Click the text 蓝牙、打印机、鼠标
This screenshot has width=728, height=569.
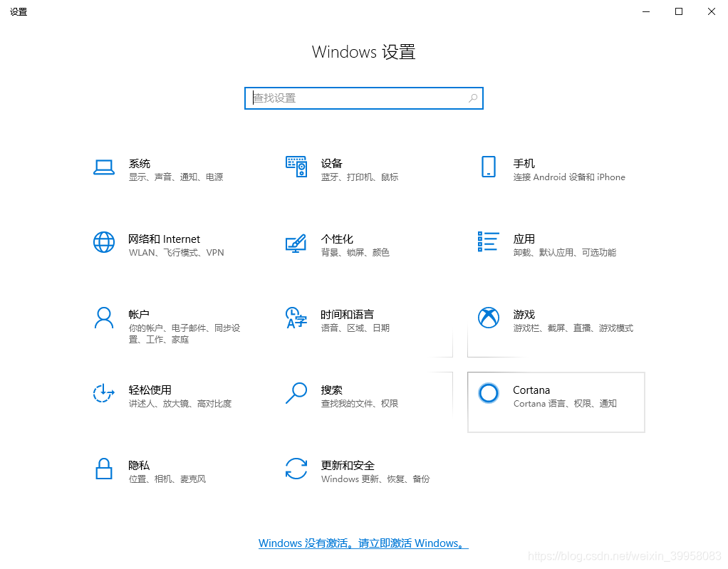point(359,177)
